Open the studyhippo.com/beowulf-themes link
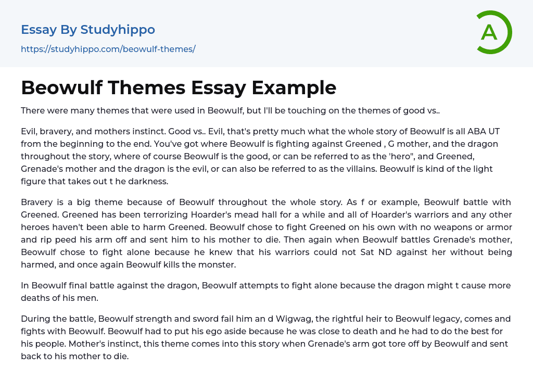 pos(108,49)
